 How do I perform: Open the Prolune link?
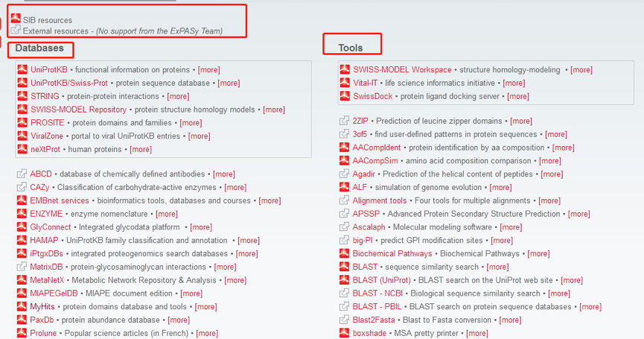click(x=43, y=333)
